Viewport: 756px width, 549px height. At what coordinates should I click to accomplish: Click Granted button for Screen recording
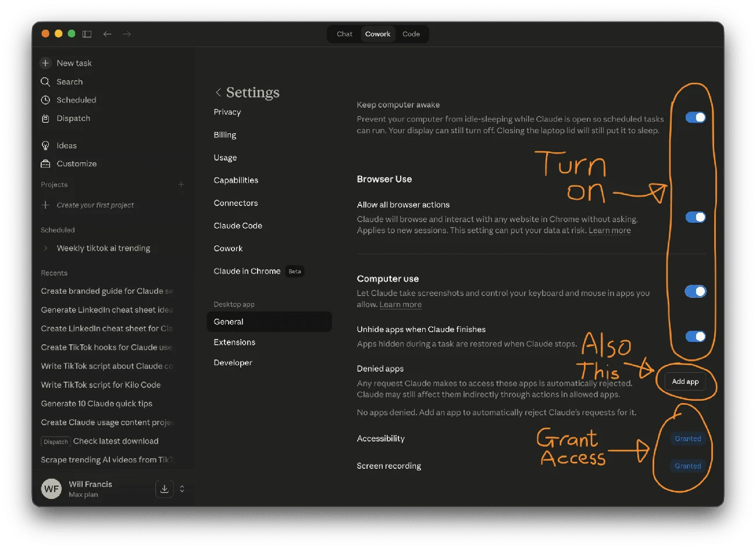pos(688,466)
